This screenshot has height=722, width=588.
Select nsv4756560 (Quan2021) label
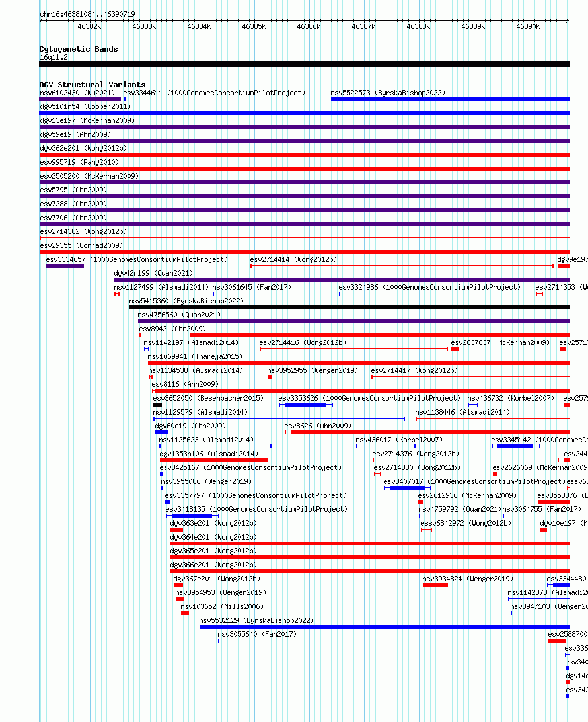pos(180,315)
